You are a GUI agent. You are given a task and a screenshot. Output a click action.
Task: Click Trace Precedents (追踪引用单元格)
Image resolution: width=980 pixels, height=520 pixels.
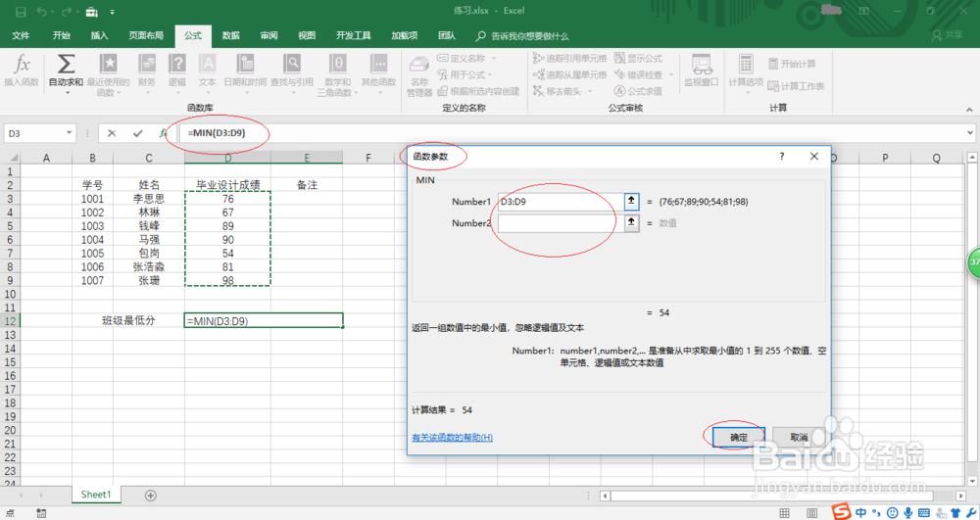coord(569,58)
